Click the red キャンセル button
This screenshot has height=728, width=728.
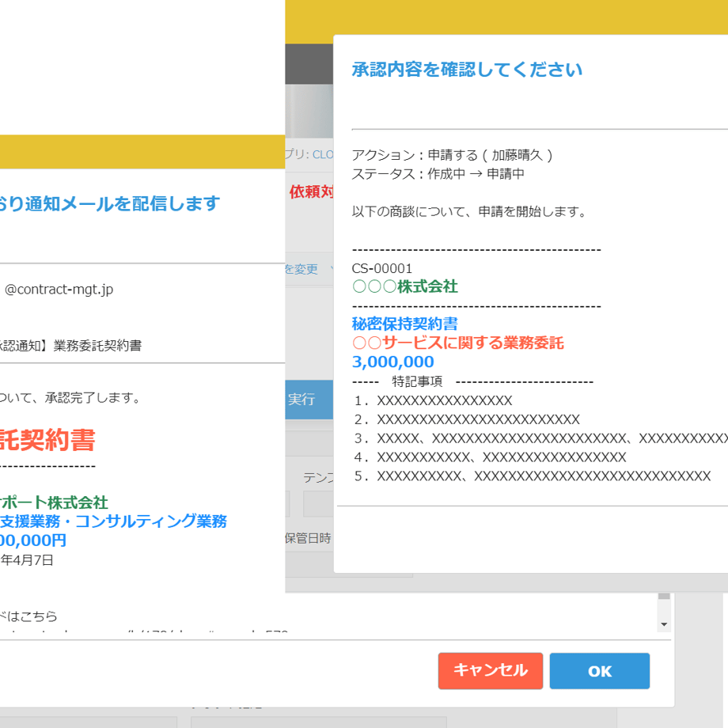(491, 670)
